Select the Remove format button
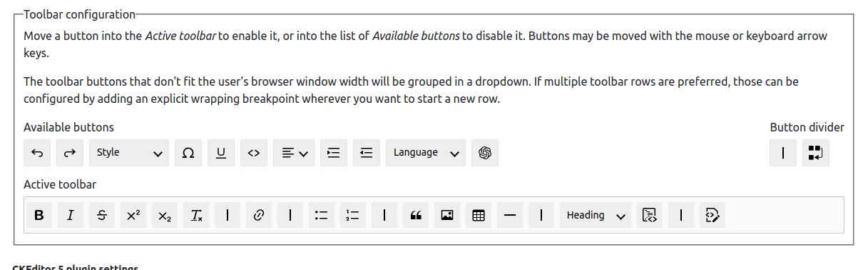 196,215
